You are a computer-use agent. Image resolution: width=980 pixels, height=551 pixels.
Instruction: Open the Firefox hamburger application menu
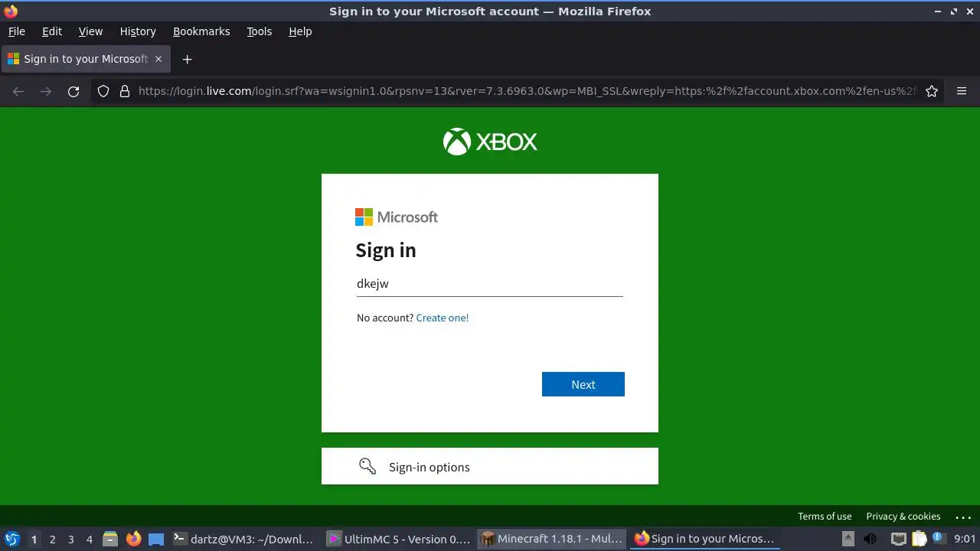[962, 91]
